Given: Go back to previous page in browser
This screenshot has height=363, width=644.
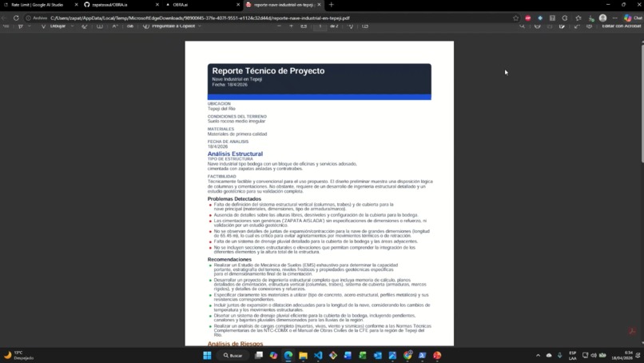Looking at the screenshot, I should (4, 18).
